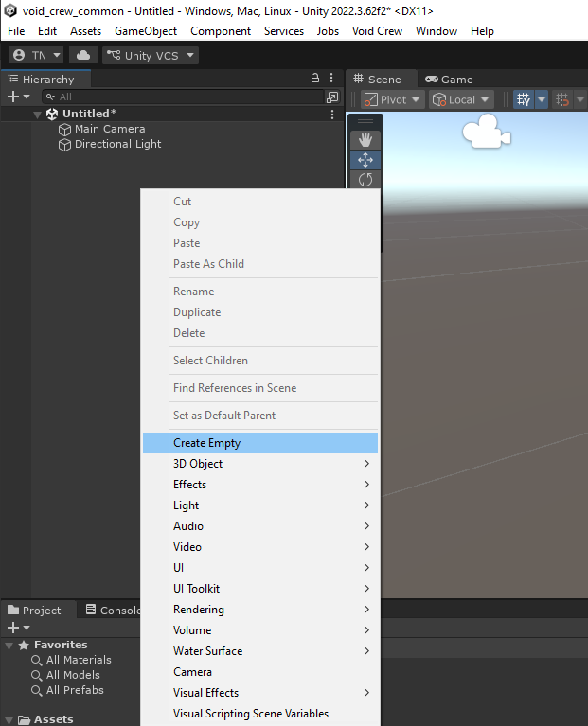
Task: Open the Help menu
Action: (x=482, y=31)
